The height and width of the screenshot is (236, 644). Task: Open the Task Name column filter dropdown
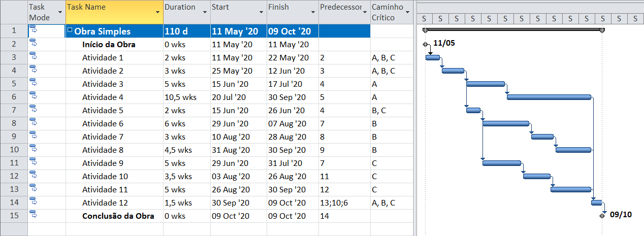click(x=157, y=12)
